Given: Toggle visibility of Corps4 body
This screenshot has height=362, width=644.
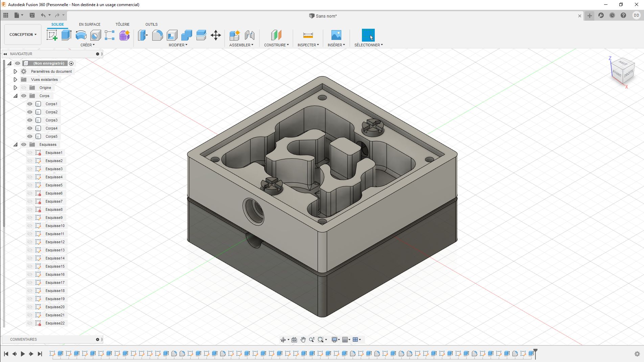Looking at the screenshot, I should pyautogui.click(x=30, y=128).
